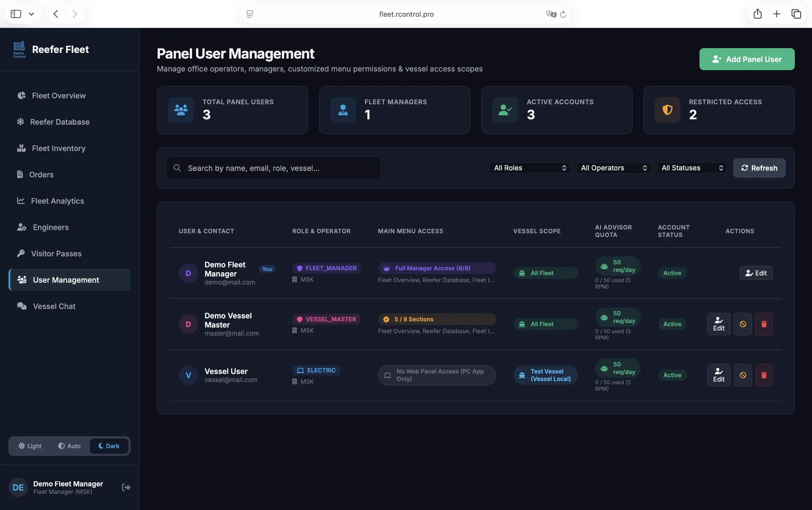812x510 pixels.
Task: Select the Dark theme option
Action: [x=109, y=446]
